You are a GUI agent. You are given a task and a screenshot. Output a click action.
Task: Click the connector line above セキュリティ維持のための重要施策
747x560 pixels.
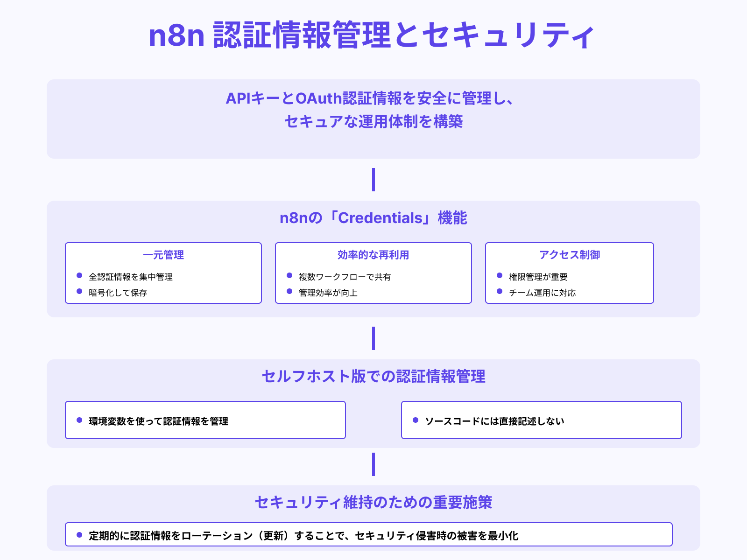click(373, 465)
